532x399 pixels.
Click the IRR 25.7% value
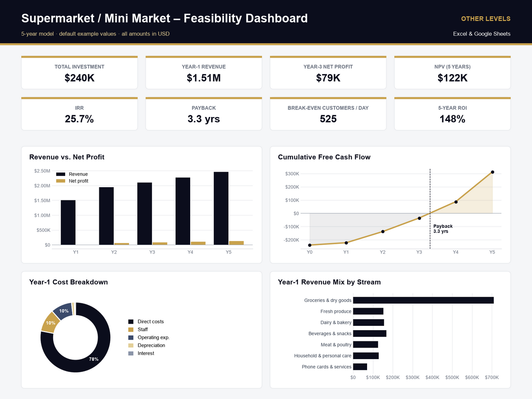(x=79, y=119)
